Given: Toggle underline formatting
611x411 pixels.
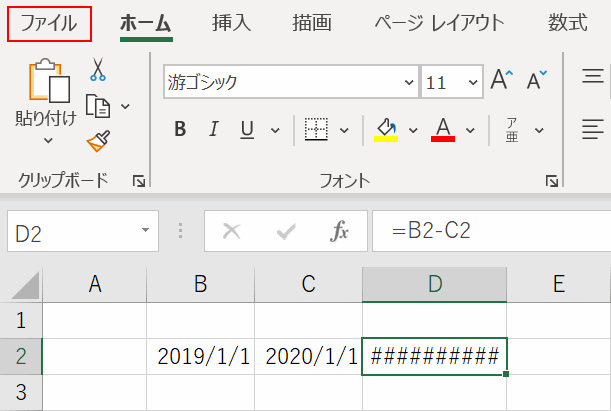Looking at the screenshot, I should tap(247, 129).
